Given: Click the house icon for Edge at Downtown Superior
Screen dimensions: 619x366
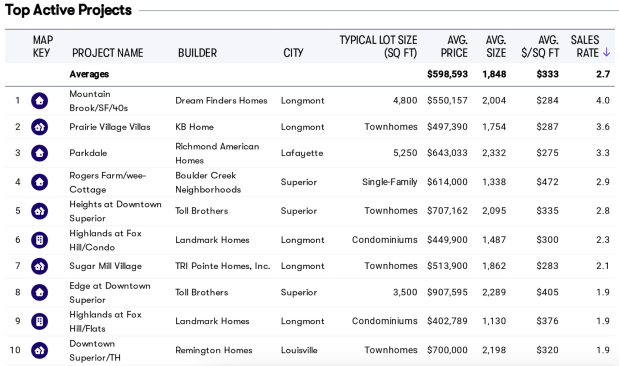Looking at the screenshot, I should click(39, 293).
